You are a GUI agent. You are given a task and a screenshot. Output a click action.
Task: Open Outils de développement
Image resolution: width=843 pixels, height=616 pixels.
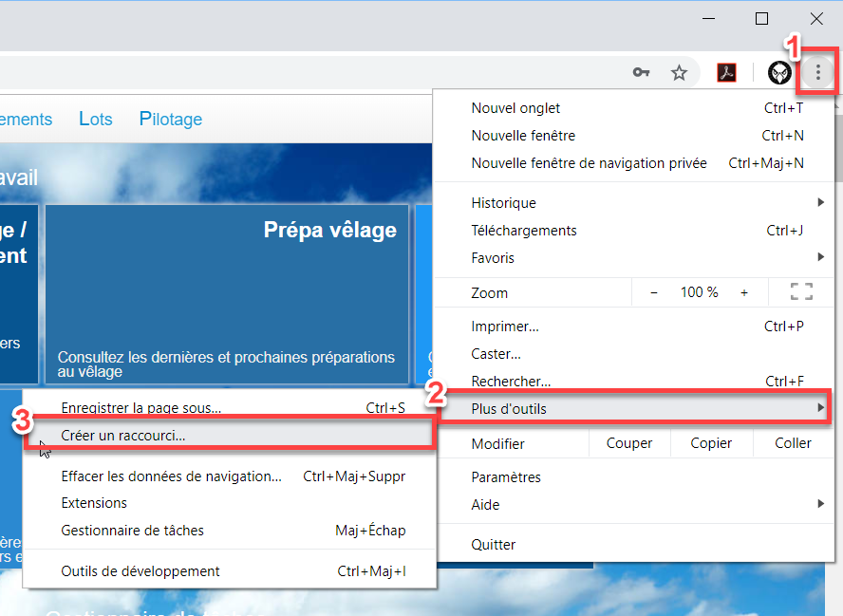230,570
